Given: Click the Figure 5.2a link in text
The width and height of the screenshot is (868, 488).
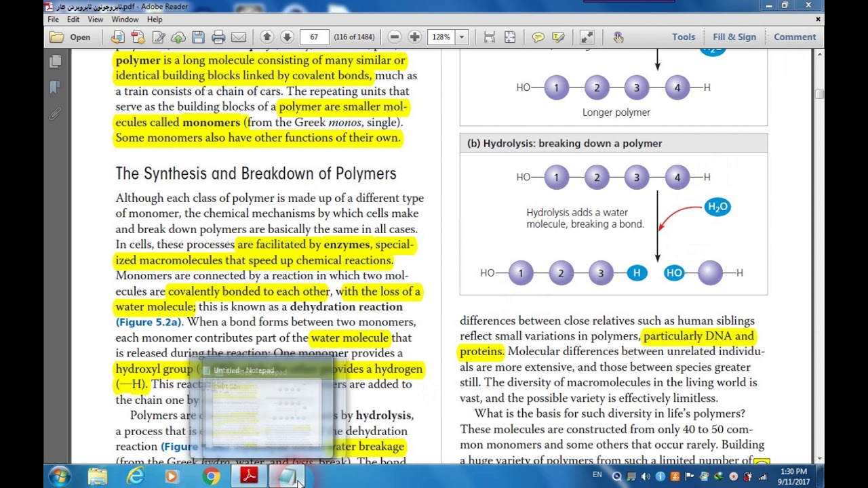Looking at the screenshot, I should 149,323.
